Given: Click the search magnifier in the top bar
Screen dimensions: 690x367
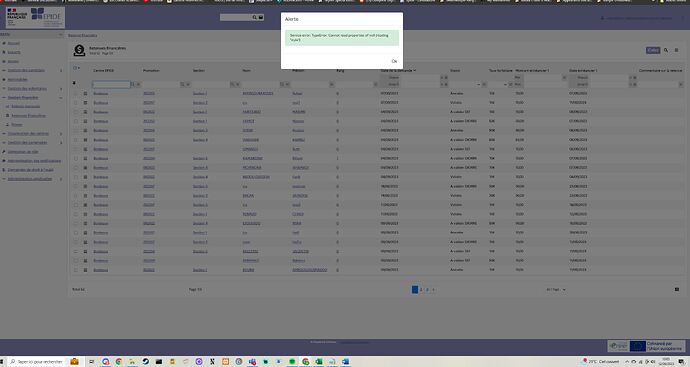Looking at the screenshot, I should (254, 18).
